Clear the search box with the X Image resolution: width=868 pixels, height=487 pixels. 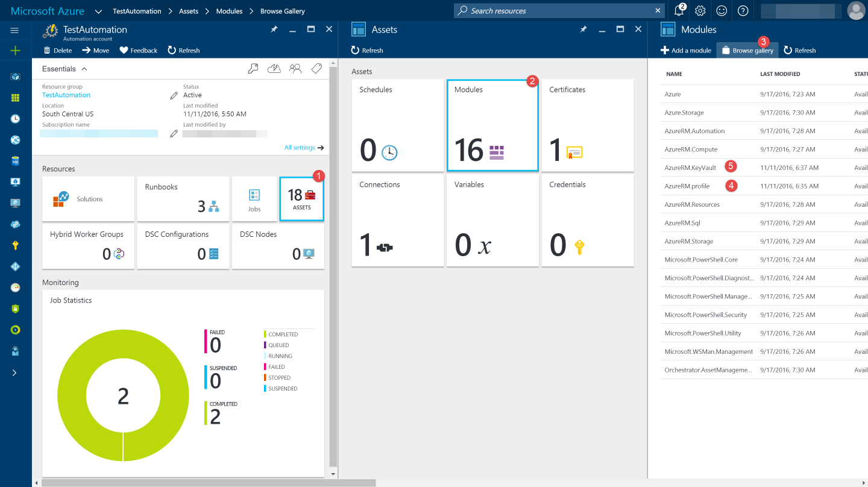658,10
